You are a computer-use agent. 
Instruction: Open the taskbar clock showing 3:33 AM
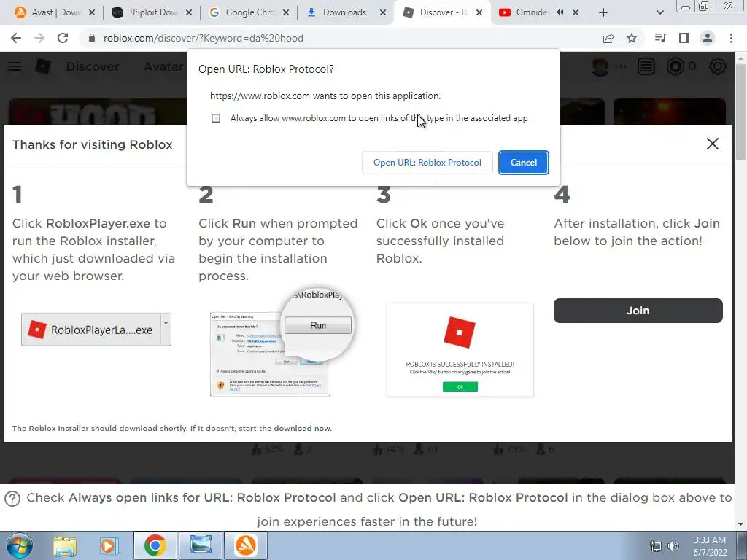click(x=710, y=546)
